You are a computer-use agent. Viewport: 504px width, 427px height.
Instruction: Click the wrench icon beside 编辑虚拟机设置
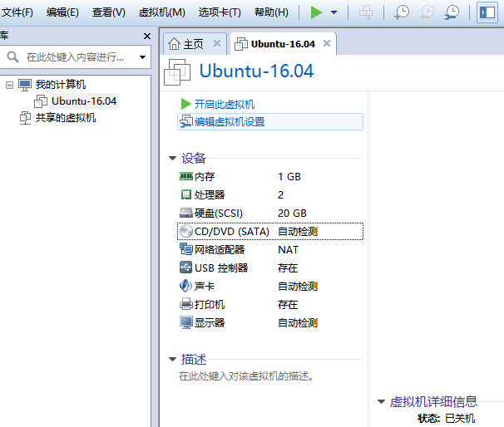pos(186,121)
